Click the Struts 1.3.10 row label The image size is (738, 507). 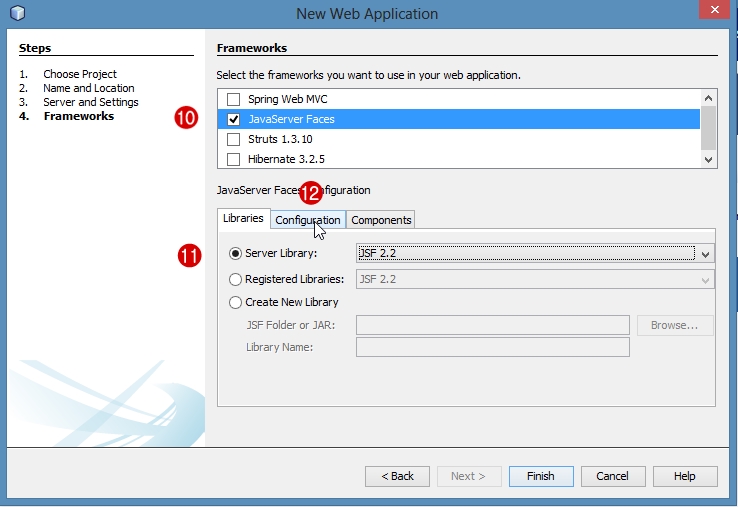[x=280, y=139]
